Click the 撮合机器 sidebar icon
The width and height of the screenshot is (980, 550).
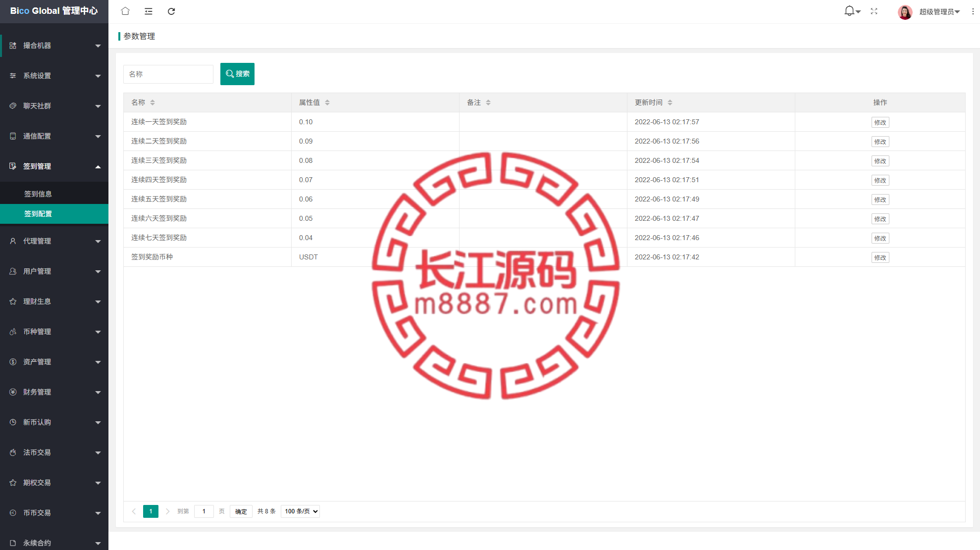(x=13, y=46)
